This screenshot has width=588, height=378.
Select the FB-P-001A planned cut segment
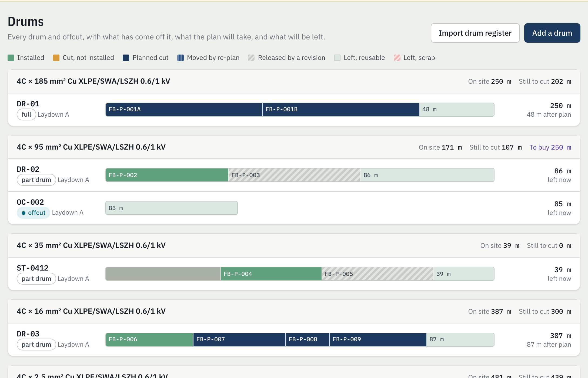[x=184, y=110]
